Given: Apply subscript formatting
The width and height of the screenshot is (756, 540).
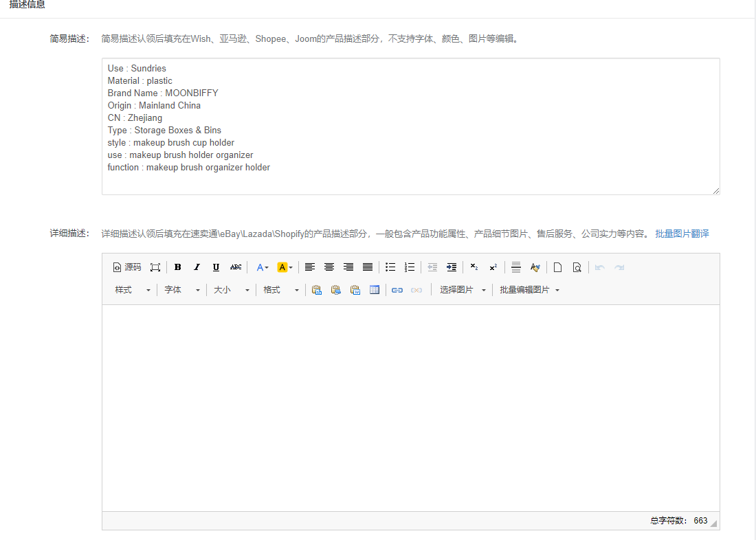Looking at the screenshot, I should [x=474, y=267].
